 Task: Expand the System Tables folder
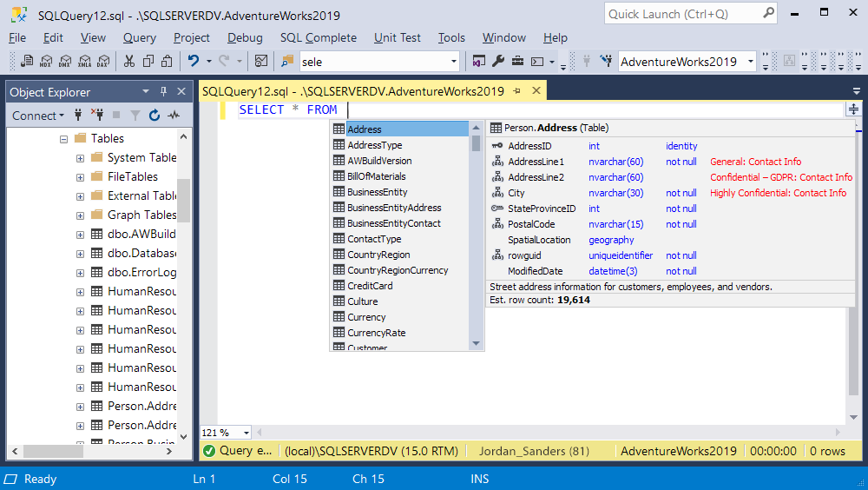tap(80, 158)
